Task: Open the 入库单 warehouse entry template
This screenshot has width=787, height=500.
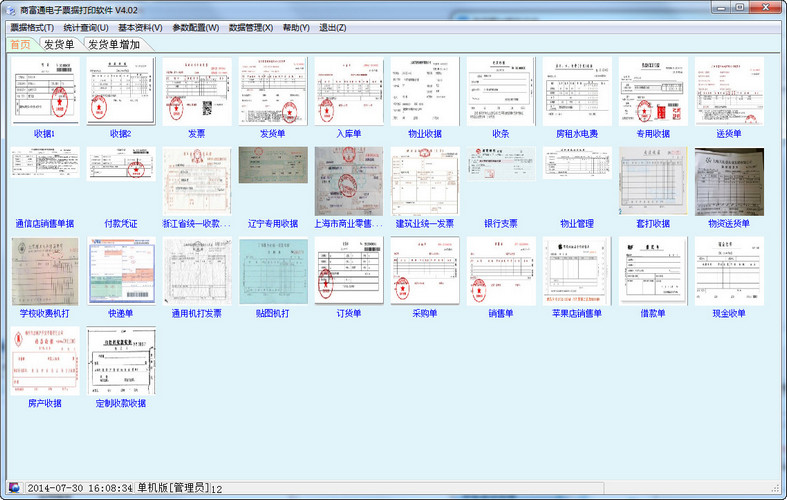Action: tap(349, 91)
